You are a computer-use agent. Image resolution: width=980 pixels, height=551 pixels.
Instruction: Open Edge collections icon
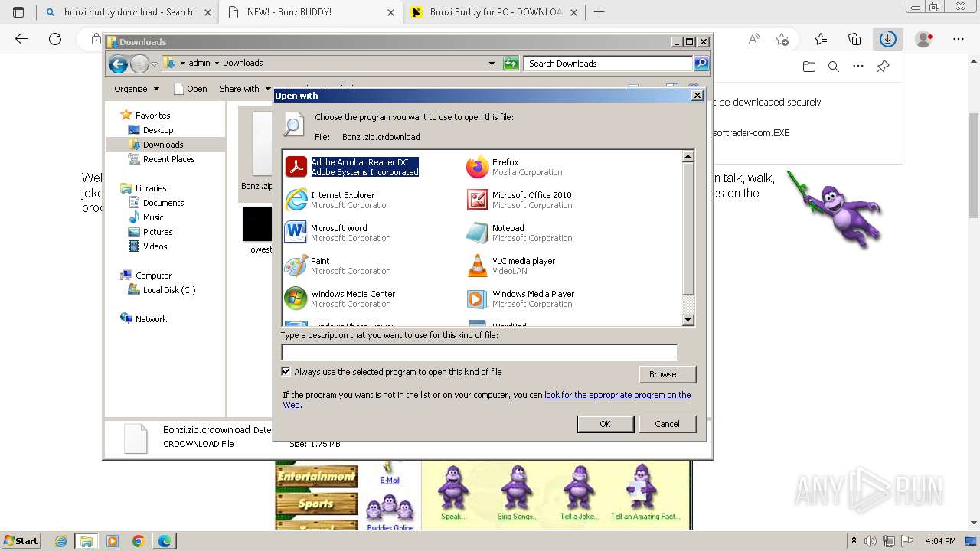(854, 39)
